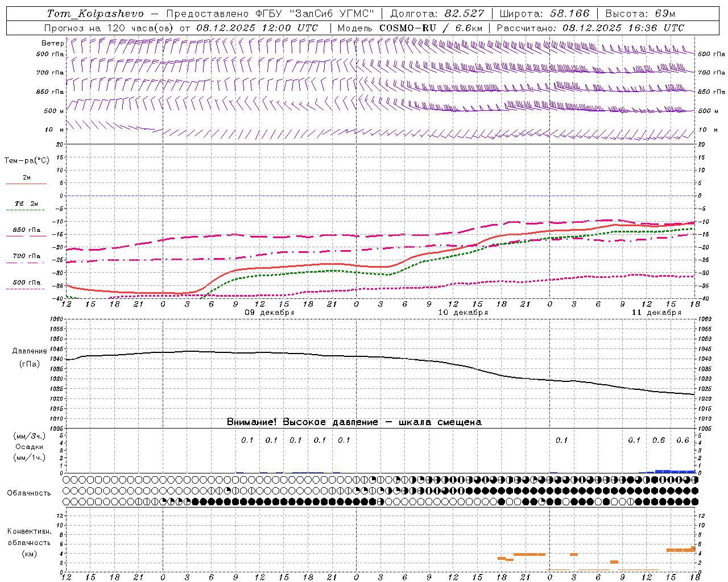This screenshot has width=728, height=582.
Task: Click the forecast start 08.12.2025 12:00 UTC
Action: coord(257,28)
